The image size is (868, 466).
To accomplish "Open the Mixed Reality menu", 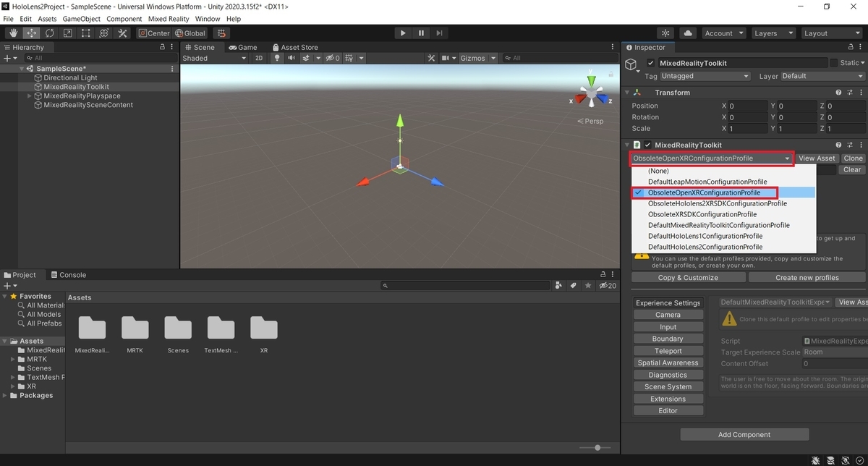I will tap(169, 19).
